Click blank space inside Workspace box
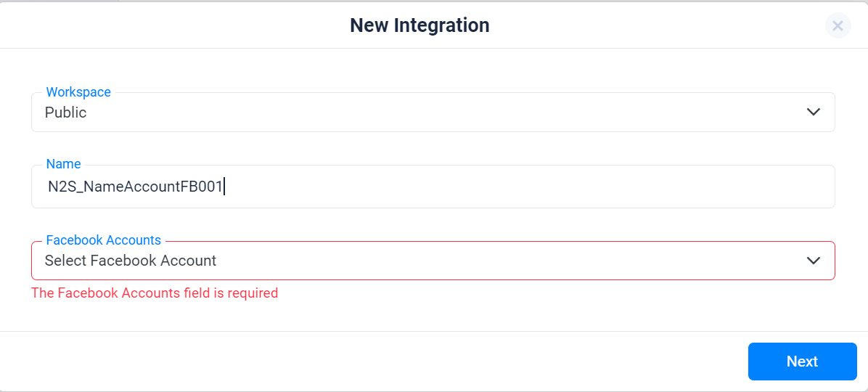The width and height of the screenshot is (868, 392). pyautogui.click(x=443, y=113)
